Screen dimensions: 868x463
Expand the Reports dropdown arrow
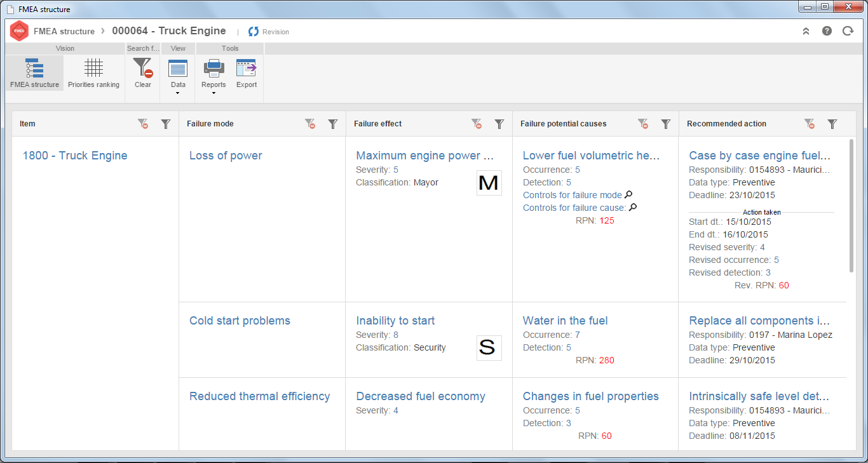[x=214, y=93]
